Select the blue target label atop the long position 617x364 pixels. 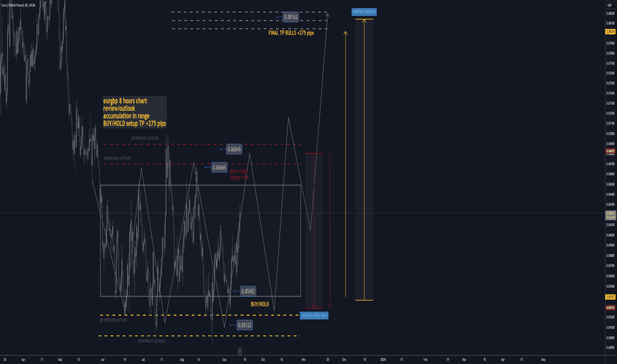364,12
